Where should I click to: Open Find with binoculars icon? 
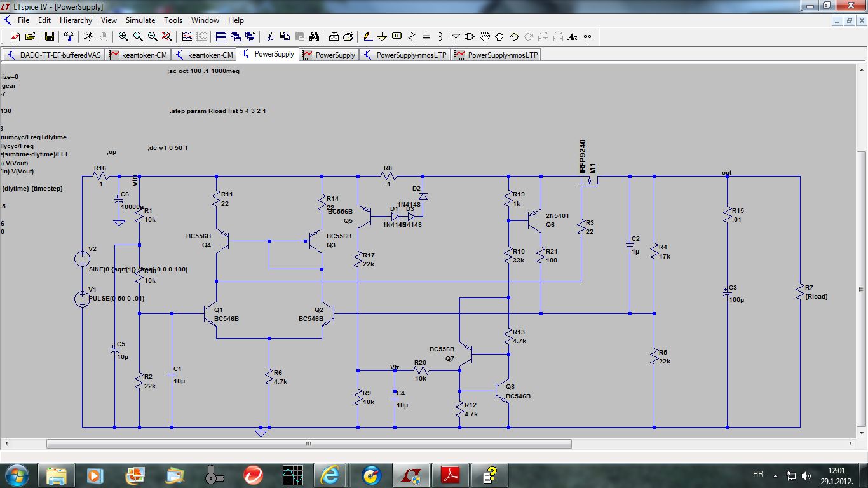click(314, 37)
